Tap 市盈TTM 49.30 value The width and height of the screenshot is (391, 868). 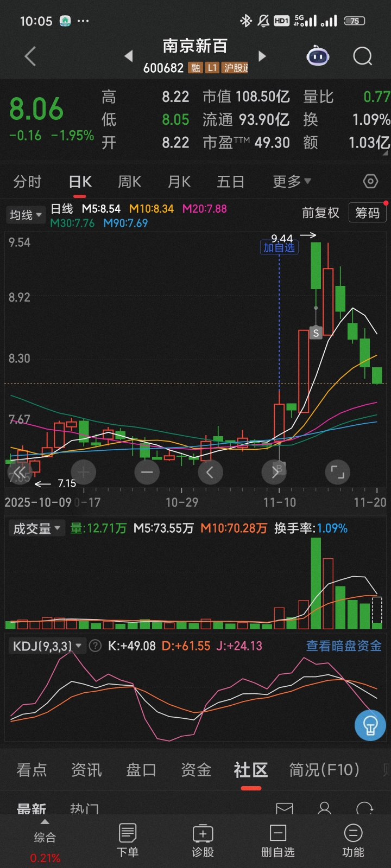[x=246, y=143]
